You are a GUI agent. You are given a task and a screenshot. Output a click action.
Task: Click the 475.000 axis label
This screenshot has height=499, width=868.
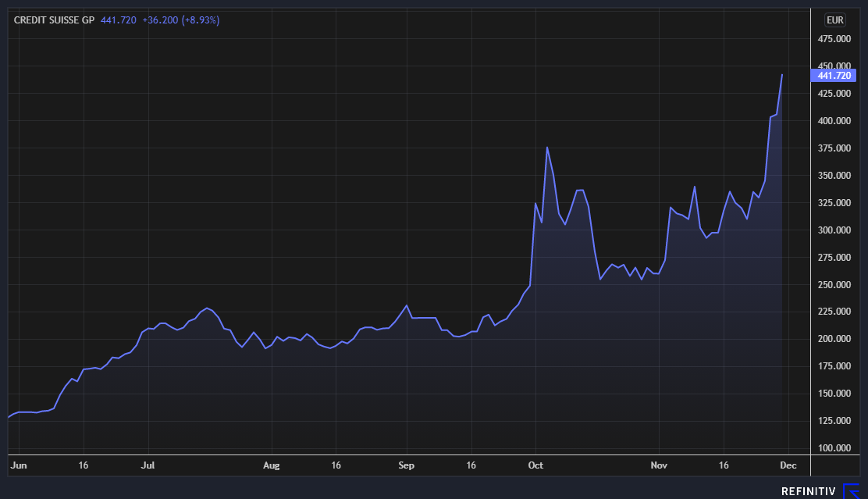point(834,39)
